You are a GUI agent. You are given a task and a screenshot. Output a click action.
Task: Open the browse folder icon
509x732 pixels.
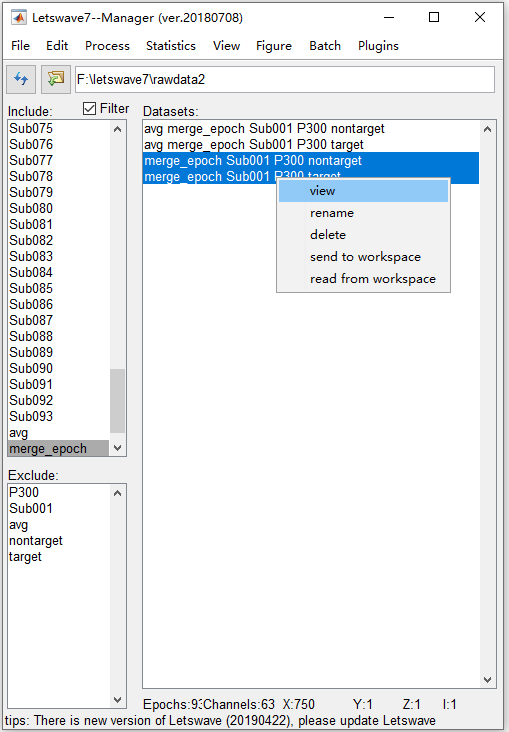click(56, 79)
